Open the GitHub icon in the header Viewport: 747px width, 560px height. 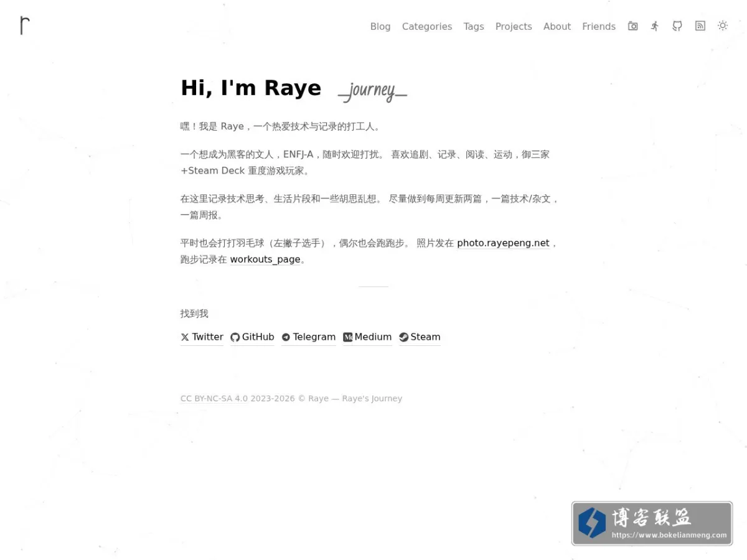[677, 26]
